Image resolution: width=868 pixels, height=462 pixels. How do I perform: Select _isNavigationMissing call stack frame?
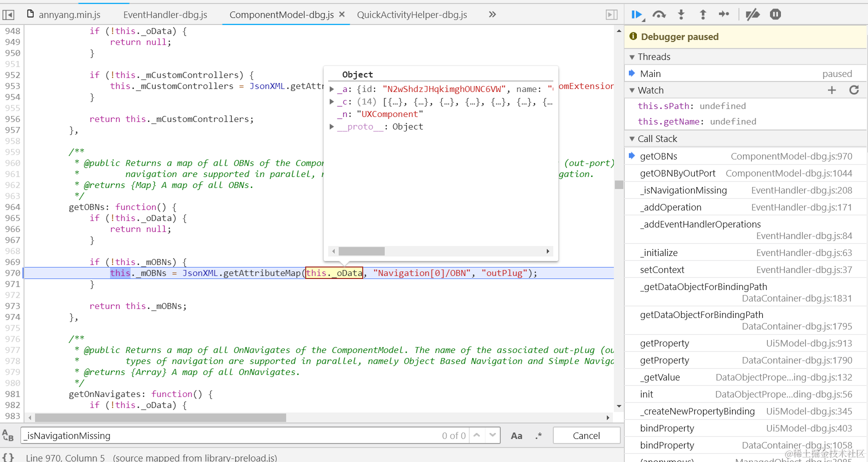[745, 190]
